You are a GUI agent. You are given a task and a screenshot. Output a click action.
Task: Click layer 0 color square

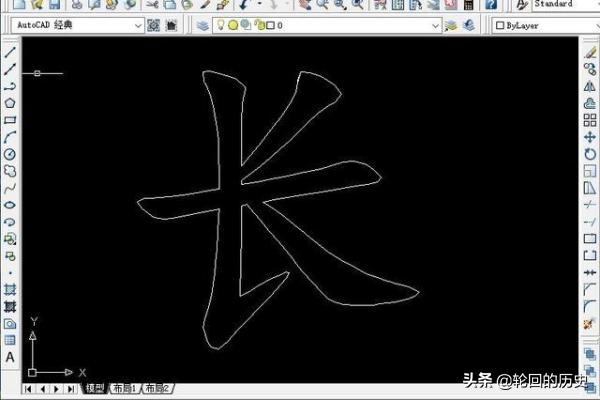click(271, 26)
